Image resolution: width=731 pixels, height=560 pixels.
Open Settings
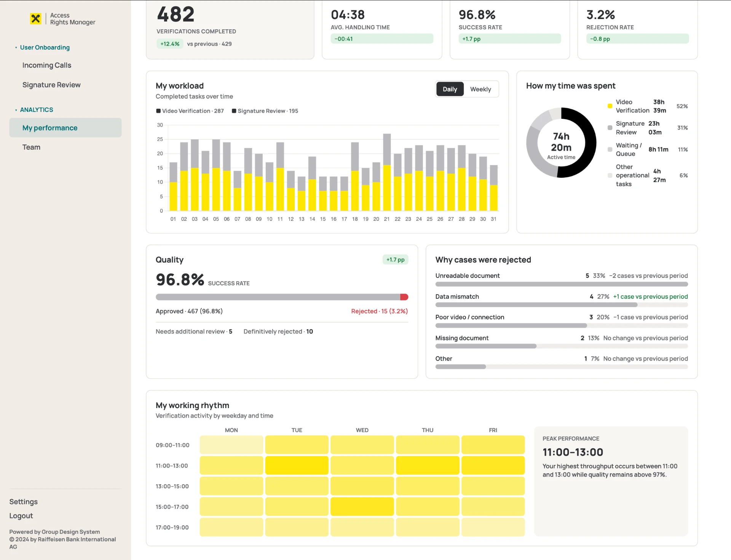24,502
